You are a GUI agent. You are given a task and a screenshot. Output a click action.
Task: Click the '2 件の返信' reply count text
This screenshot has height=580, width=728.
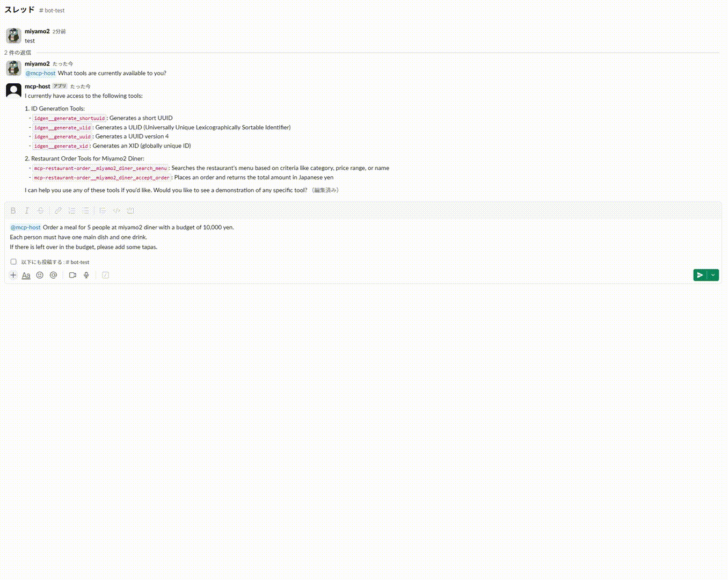18,53
